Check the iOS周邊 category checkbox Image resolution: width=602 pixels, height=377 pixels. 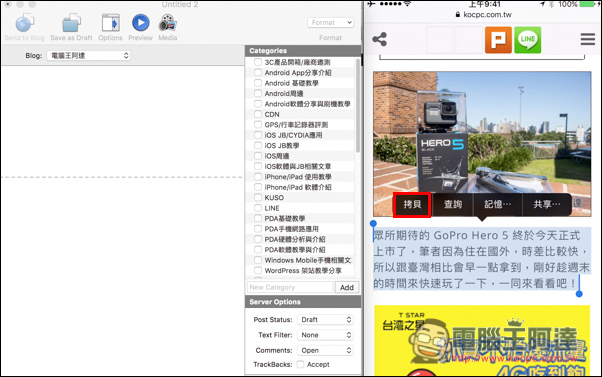[258, 156]
